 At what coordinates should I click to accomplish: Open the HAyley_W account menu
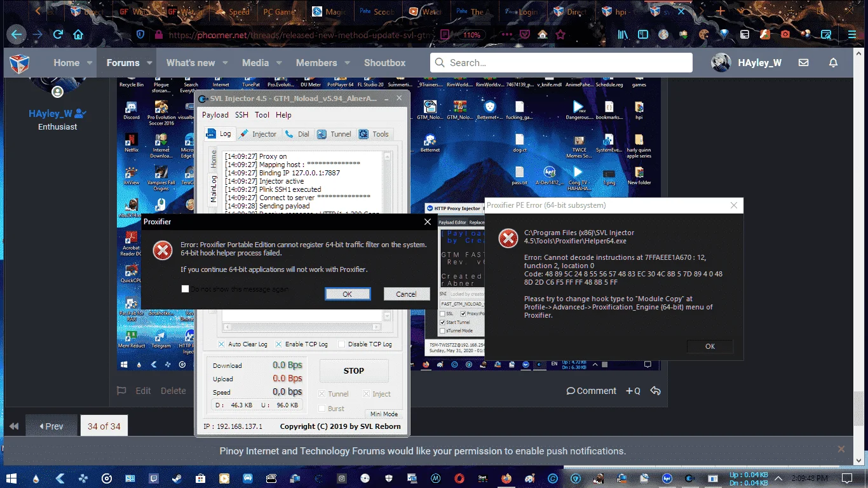point(746,63)
